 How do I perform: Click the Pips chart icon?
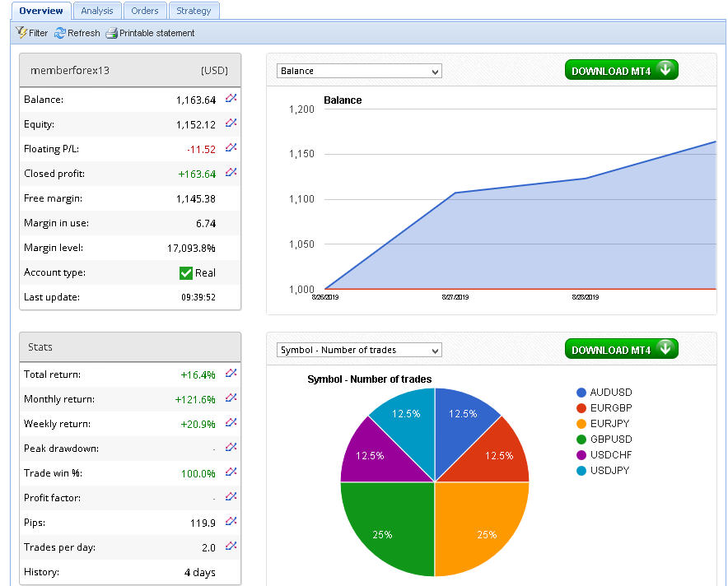[x=231, y=522]
